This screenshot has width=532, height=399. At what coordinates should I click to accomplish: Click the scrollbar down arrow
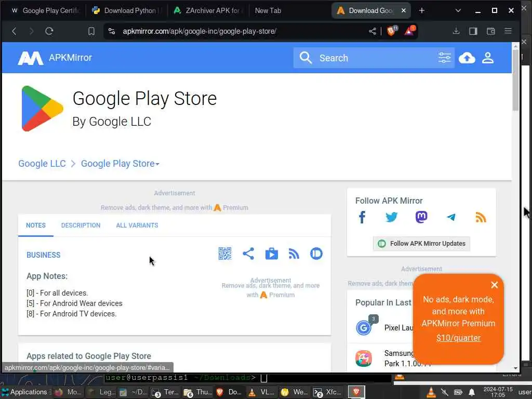point(515,368)
